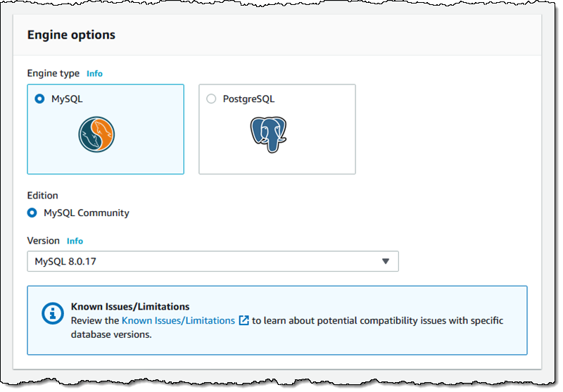Click the Engine options section header

tap(71, 34)
